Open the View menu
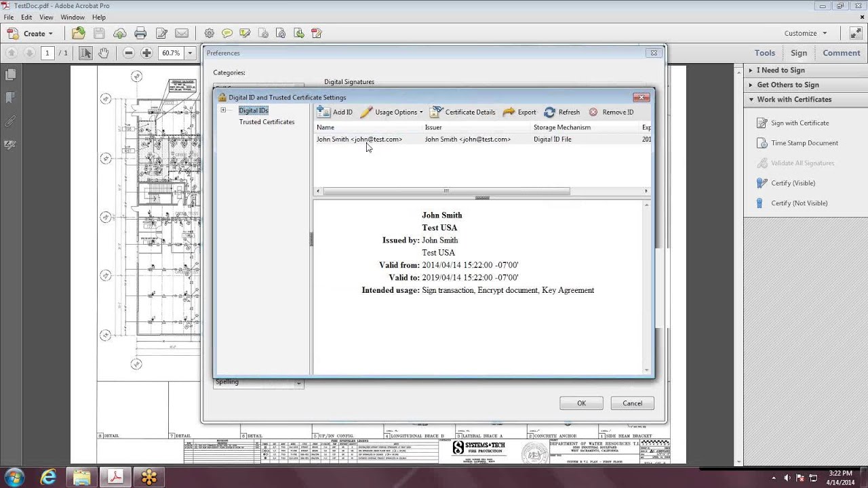The width and height of the screenshot is (868, 488). pyautogui.click(x=46, y=17)
